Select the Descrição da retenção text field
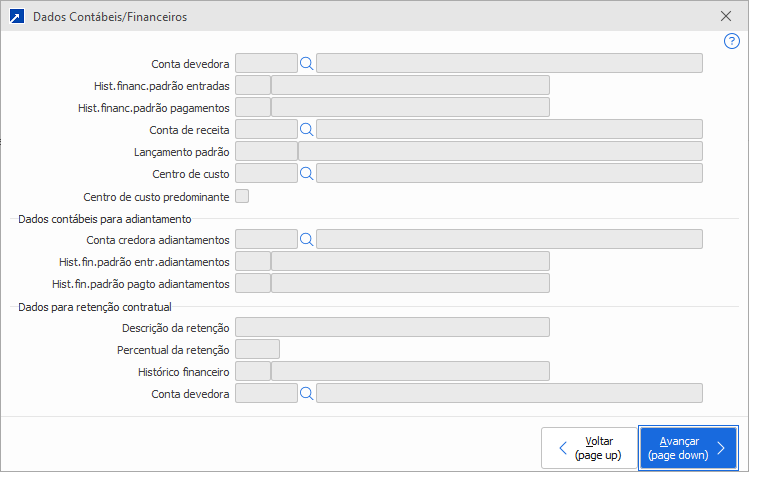Viewport: 763px width, 479px height. pyautogui.click(x=391, y=327)
